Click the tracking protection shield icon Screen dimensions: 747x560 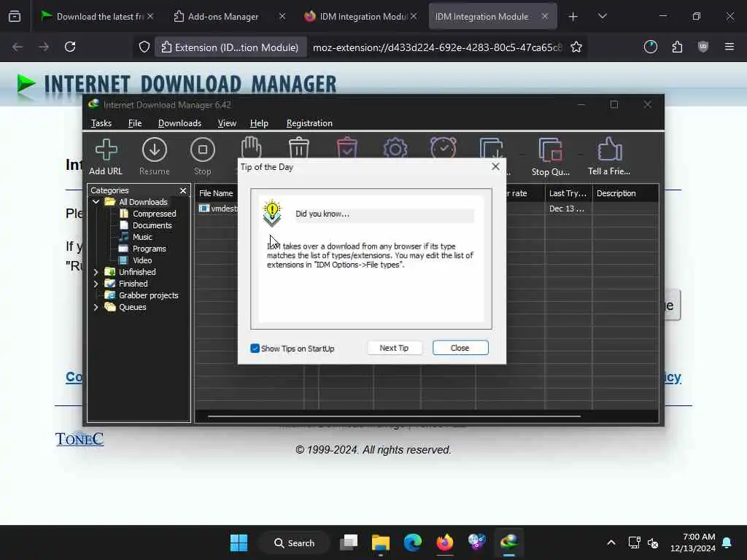pyautogui.click(x=144, y=47)
